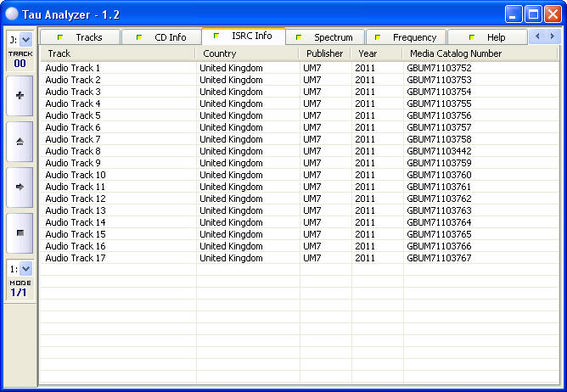Click the right arrow button in sidebar

point(20,186)
